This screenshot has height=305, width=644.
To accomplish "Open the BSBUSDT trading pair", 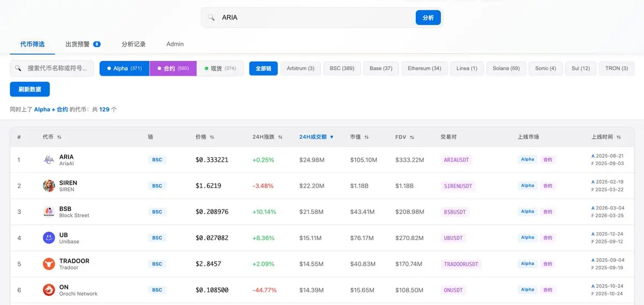I will [x=455, y=212].
